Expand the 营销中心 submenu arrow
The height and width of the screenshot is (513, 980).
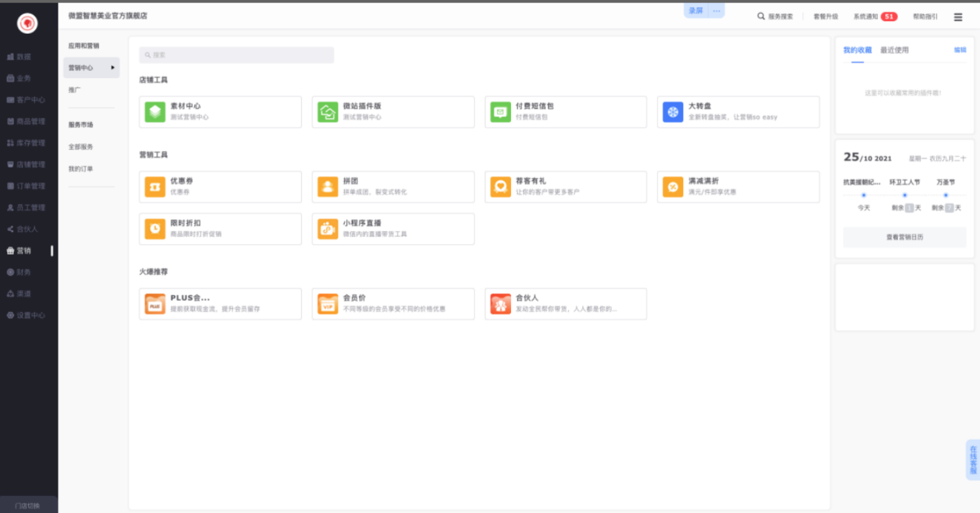click(113, 68)
